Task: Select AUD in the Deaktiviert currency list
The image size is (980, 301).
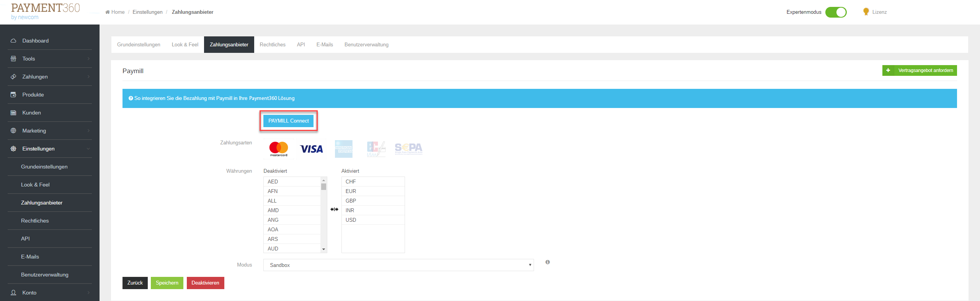Action: (x=273, y=249)
